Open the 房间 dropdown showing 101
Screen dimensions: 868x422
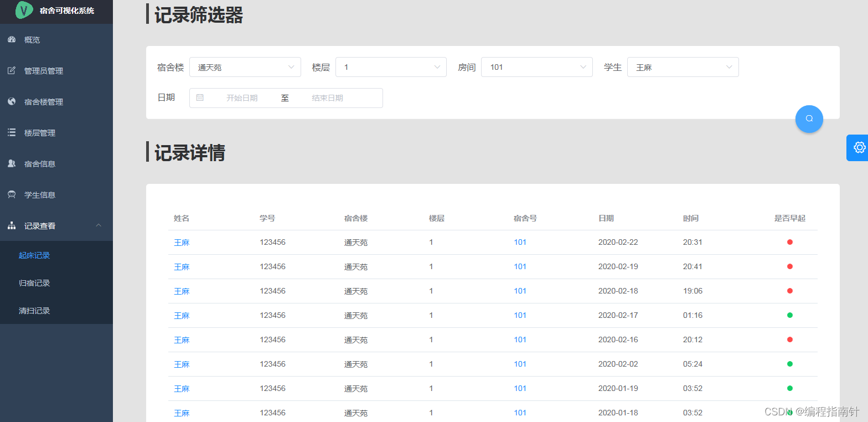537,67
